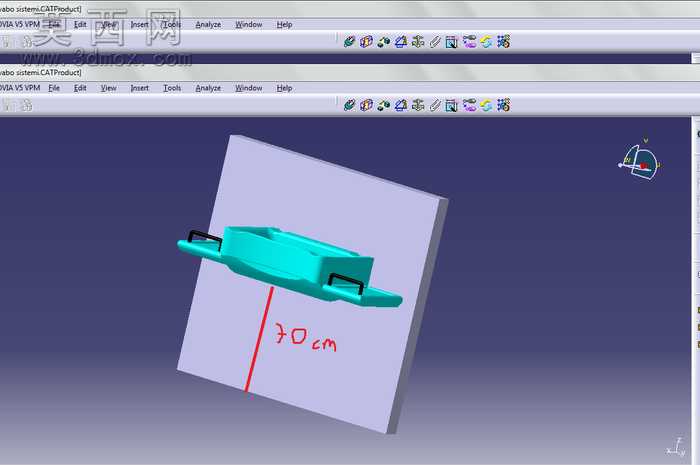700x465 pixels.
Task: Open the View menu in the lower window
Action: 108,88
